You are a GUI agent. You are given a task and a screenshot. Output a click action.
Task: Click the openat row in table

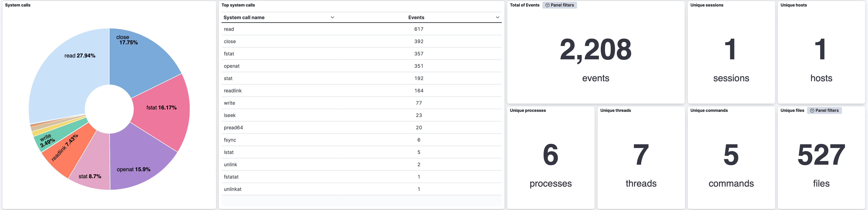362,66
